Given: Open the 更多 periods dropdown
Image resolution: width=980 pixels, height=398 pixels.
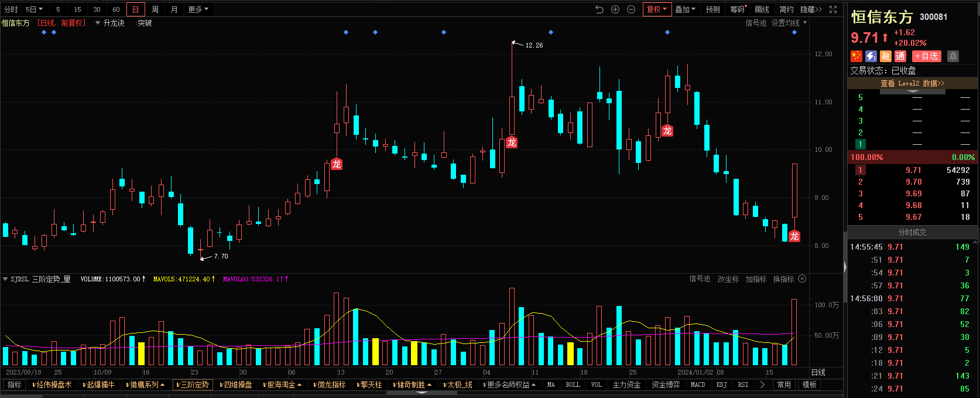Looking at the screenshot, I should (198, 9).
